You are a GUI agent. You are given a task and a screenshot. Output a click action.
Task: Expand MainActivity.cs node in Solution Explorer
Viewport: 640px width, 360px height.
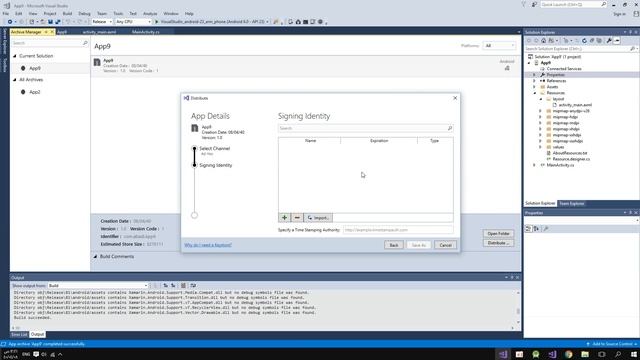point(534,165)
